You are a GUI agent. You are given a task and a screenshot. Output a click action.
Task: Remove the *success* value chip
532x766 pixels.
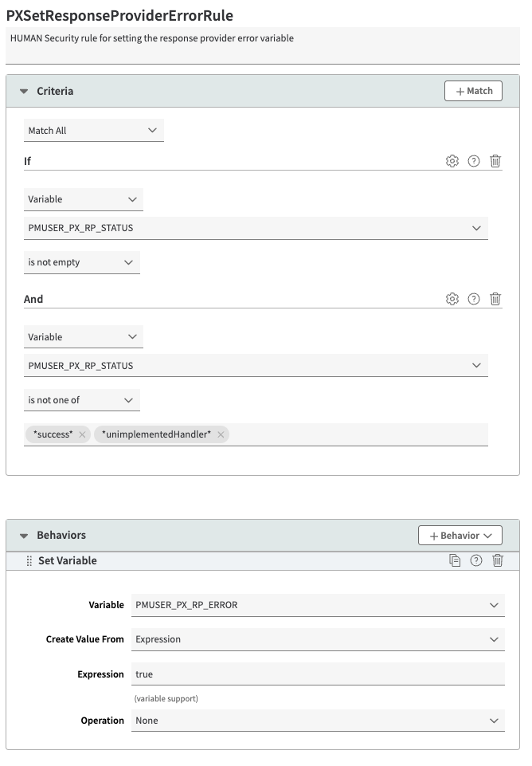pyautogui.click(x=82, y=434)
